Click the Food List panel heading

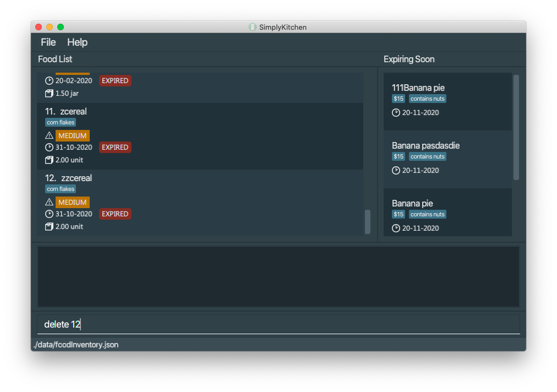tap(55, 59)
